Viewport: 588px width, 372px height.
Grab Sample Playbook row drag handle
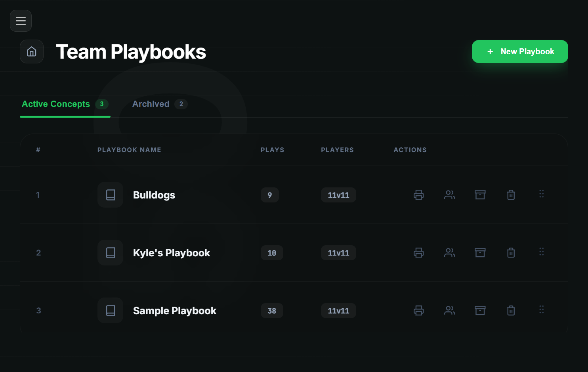click(x=542, y=309)
